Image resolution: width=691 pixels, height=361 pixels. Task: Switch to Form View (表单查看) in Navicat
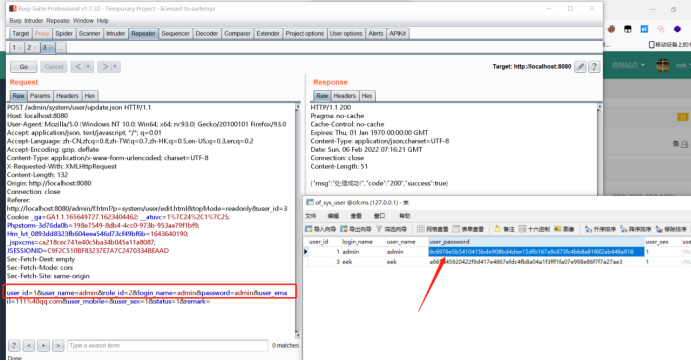pos(468,229)
